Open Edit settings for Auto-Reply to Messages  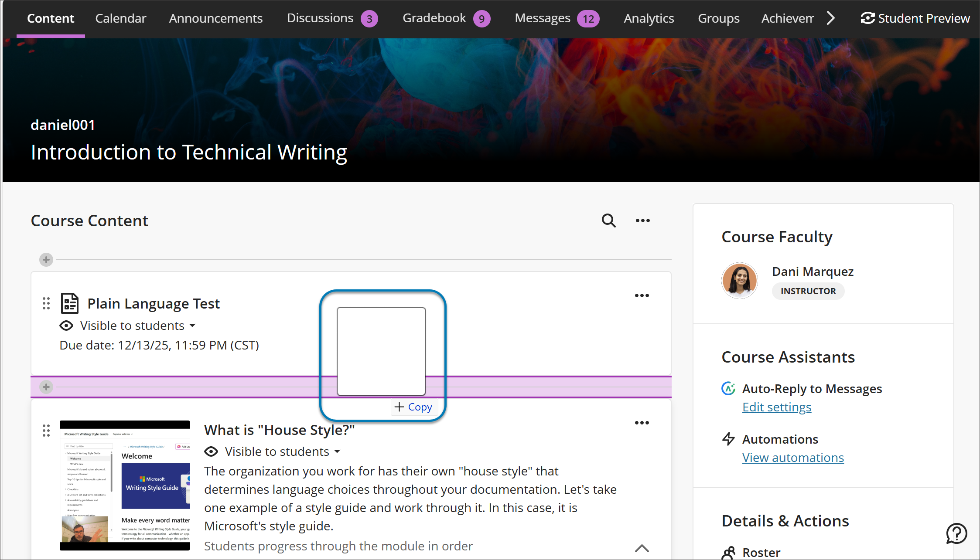(x=776, y=407)
